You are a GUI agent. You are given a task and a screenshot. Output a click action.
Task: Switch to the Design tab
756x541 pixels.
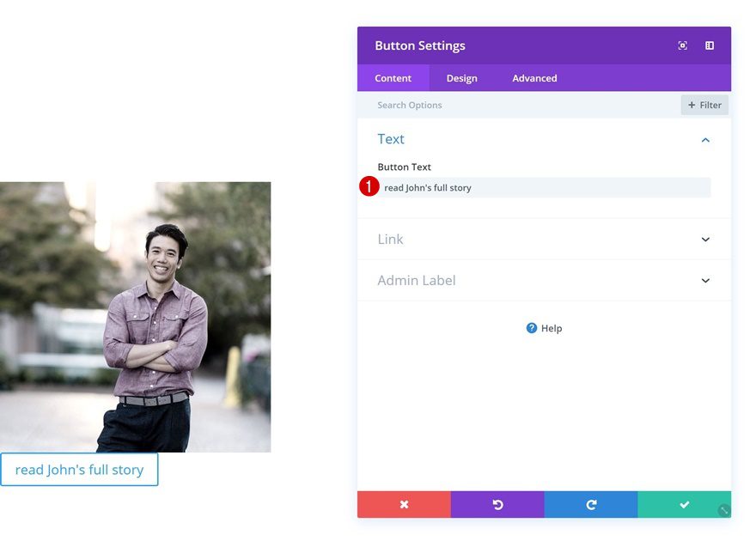pyautogui.click(x=461, y=78)
